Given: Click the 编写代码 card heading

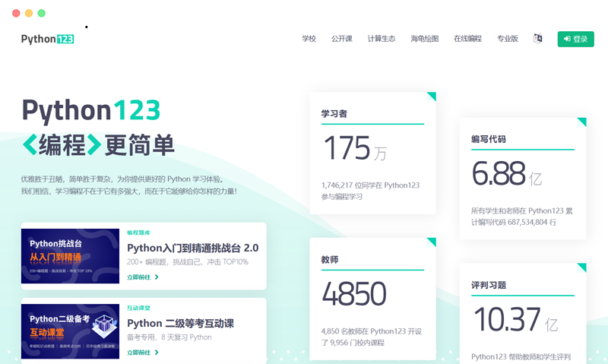Looking at the screenshot, I should [x=488, y=139].
